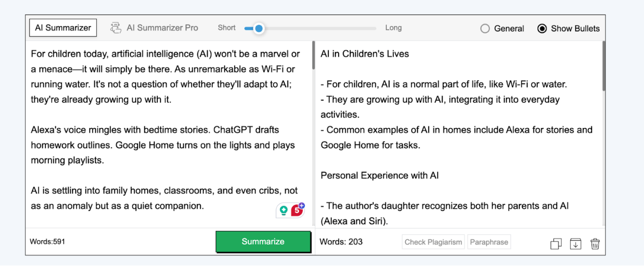Click the Check Plagiarism button
Image resolution: width=644 pixels, height=266 pixels.
pyautogui.click(x=433, y=242)
